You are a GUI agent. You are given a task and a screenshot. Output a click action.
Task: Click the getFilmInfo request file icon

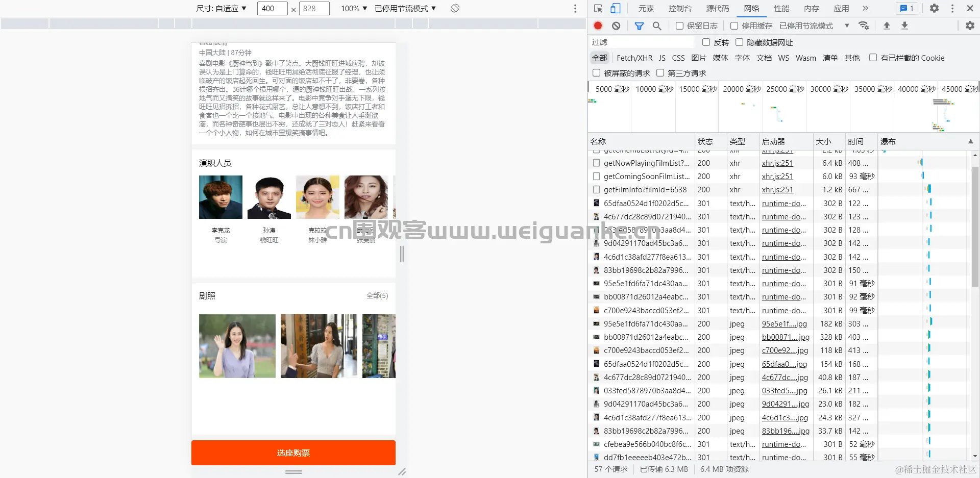coord(596,190)
